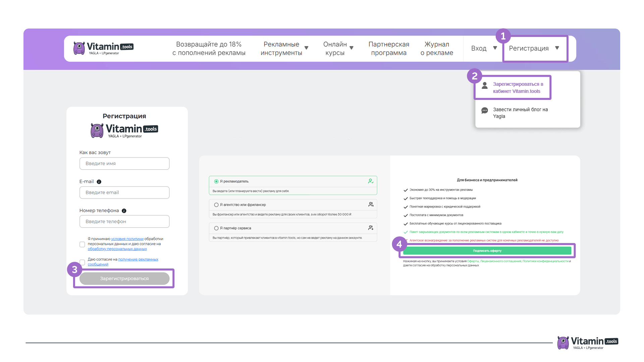Image resolution: width=644 pixels, height=362 pixels.
Task: Click the 'Введите email' input field
Action: [124, 192]
